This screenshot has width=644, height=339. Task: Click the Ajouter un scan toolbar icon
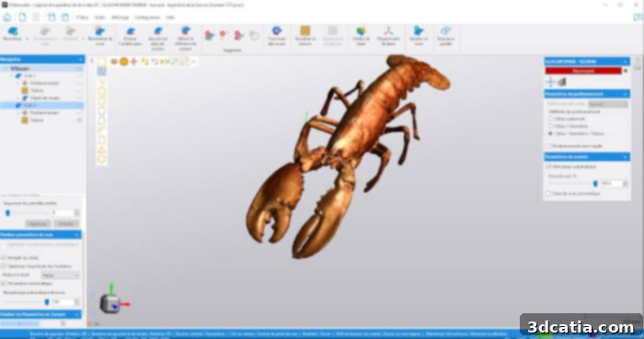tap(418, 30)
